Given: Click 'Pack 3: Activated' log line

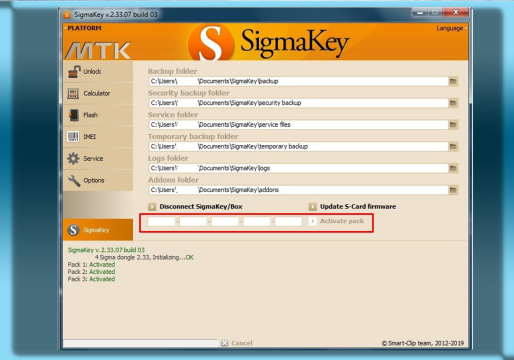Looking at the screenshot, I should 91,279.
